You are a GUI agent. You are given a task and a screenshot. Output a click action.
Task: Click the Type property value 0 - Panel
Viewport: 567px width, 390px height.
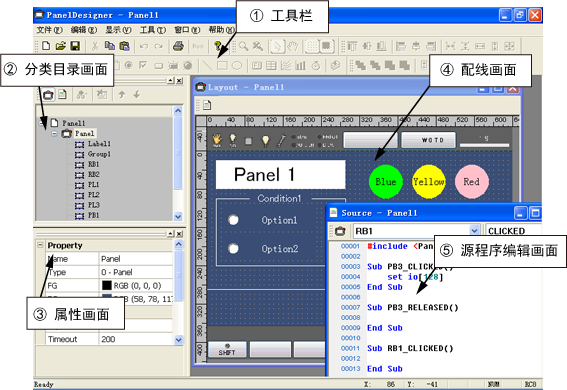136,272
